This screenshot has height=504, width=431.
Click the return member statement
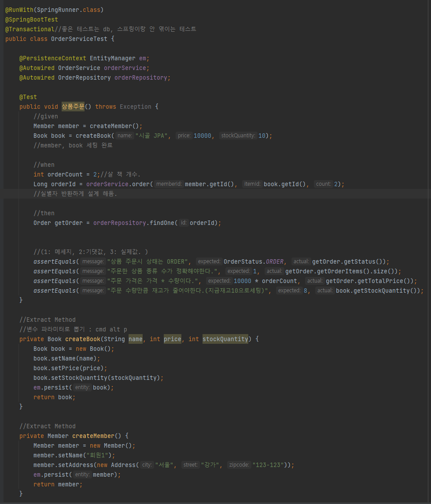pyautogui.click(x=58, y=484)
